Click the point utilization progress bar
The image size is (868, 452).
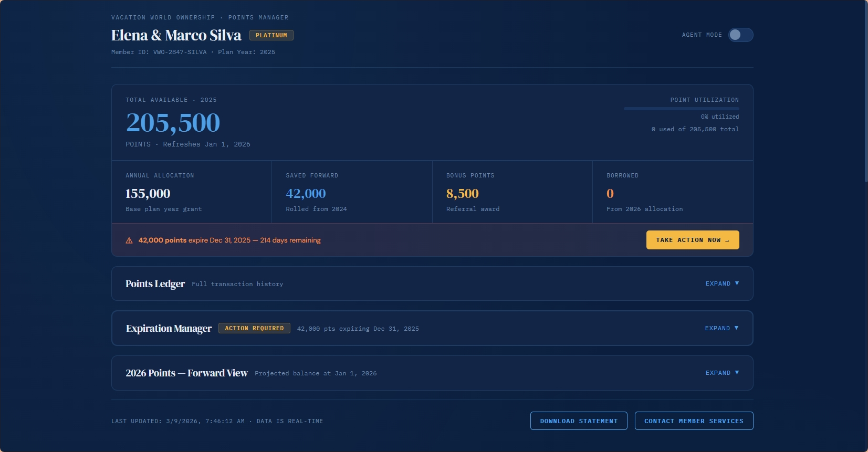click(681, 109)
